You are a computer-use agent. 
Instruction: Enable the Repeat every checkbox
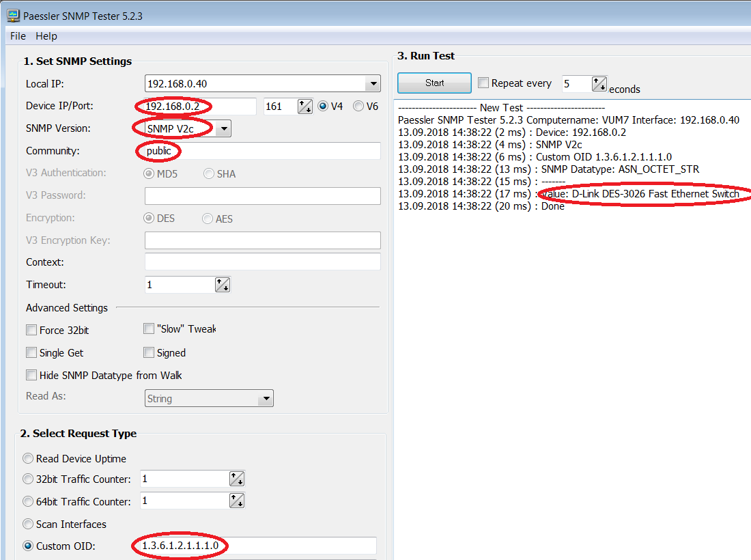(484, 83)
